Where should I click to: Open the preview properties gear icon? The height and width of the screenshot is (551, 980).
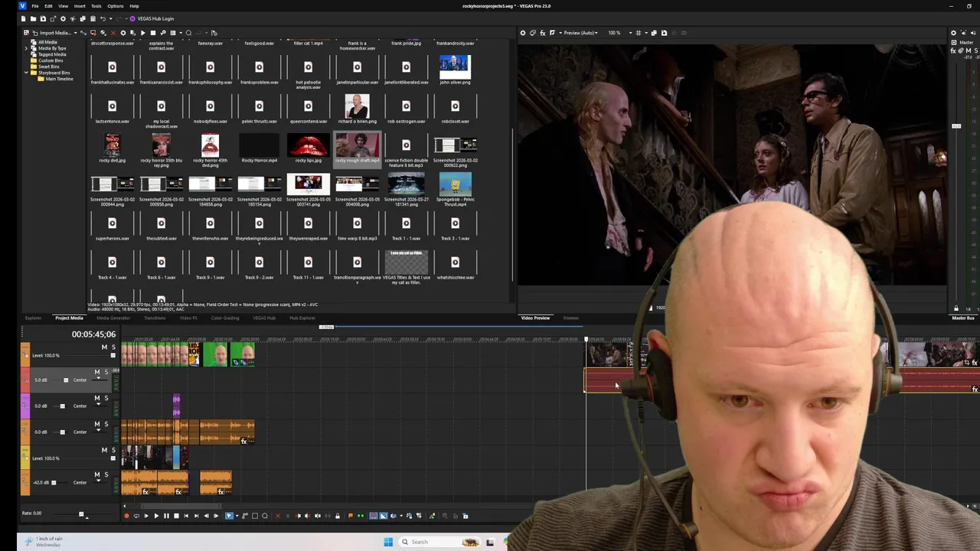pos(523,33)
